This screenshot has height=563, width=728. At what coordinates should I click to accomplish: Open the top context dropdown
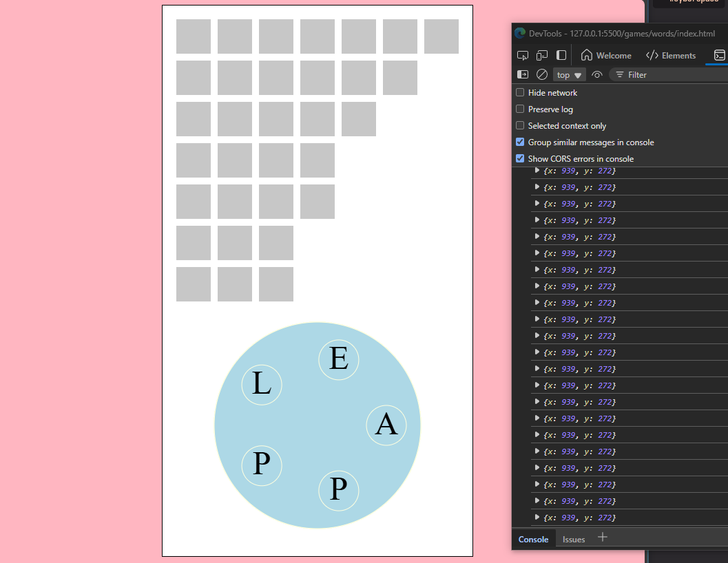(569, 75)
